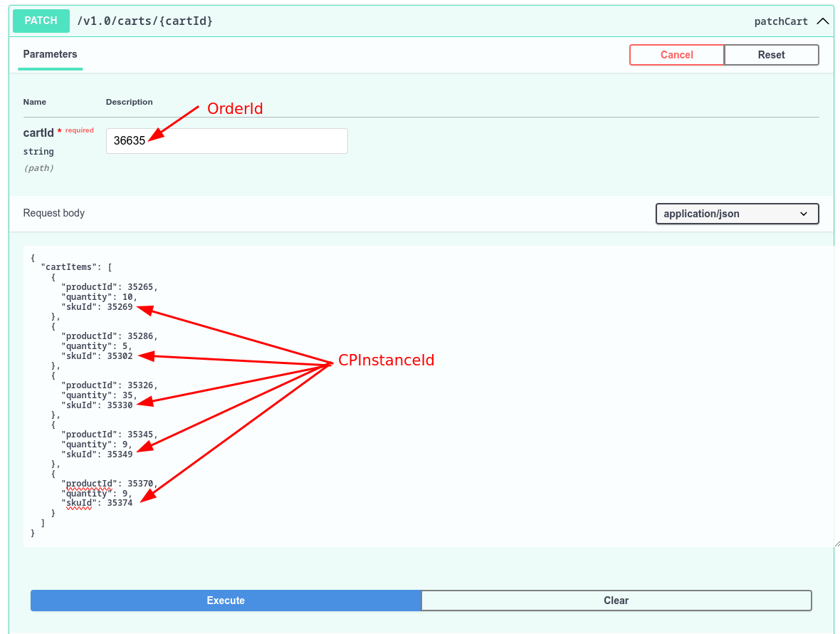Execute the PATCH cart request
The height and width of the screenshot is (634, 840).
(226, 601)
